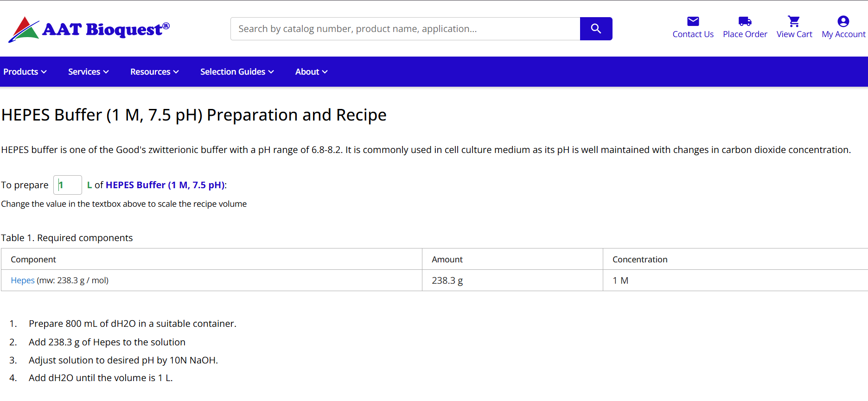The image size is (868, 401).
Task: Click the page title HEPES Buffer heading
Action: pyautogui.click(x=194, y=115)
